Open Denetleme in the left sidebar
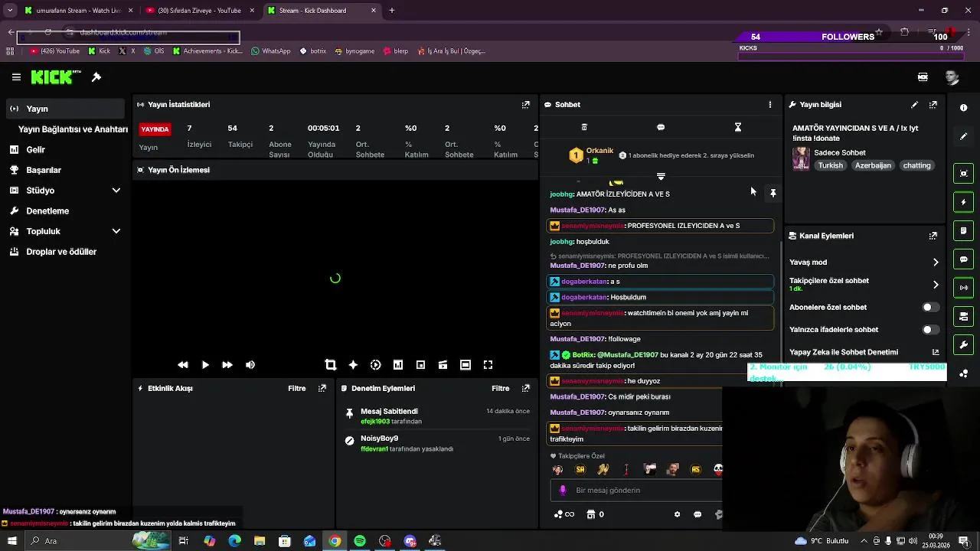This screenshot has height=551, width=980. coord(64,211)
